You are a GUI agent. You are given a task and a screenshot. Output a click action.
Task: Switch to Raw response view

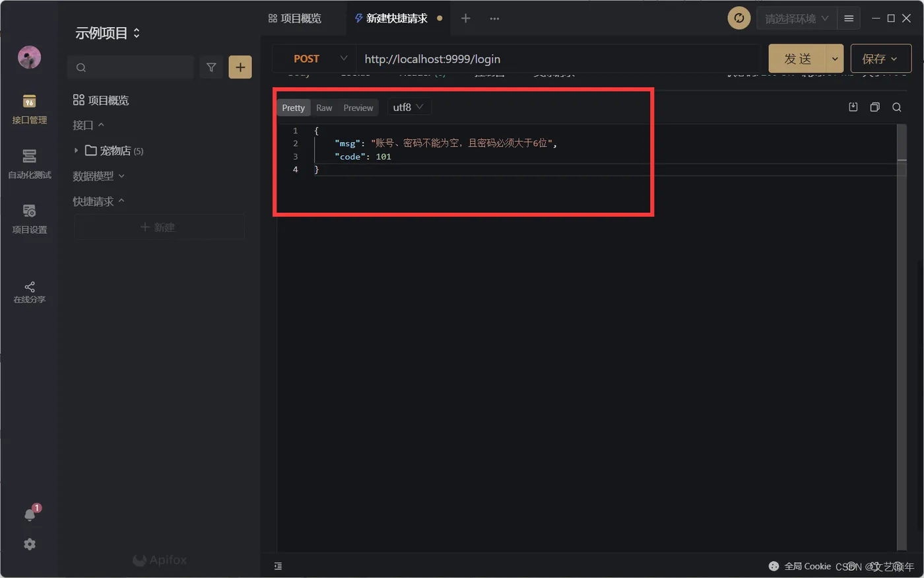click(324, 108)
